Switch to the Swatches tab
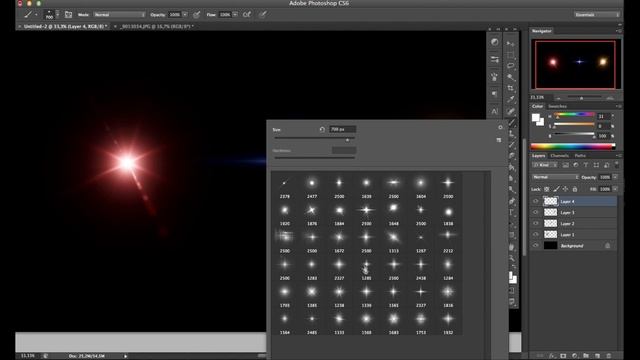Viewport: 640px width, 360px height. [x=558, y=106]
